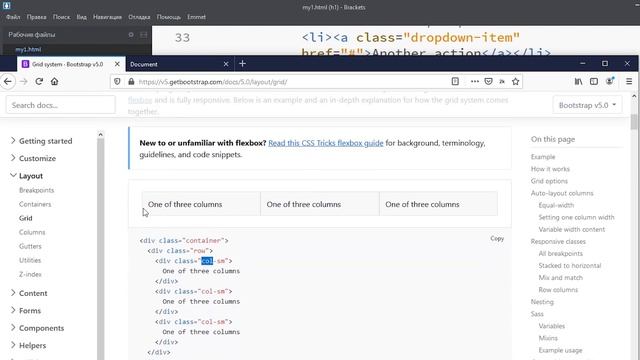Open page actions three-dot menu
The width and height of the screenshot is (640, 360).
pos(474,82)
